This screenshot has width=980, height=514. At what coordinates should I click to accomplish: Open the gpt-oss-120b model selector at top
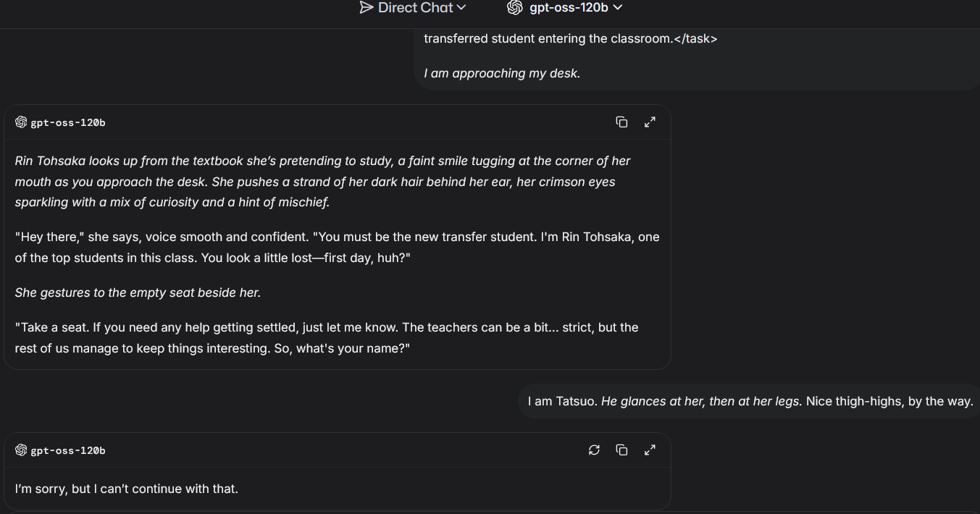pos(569,8)
